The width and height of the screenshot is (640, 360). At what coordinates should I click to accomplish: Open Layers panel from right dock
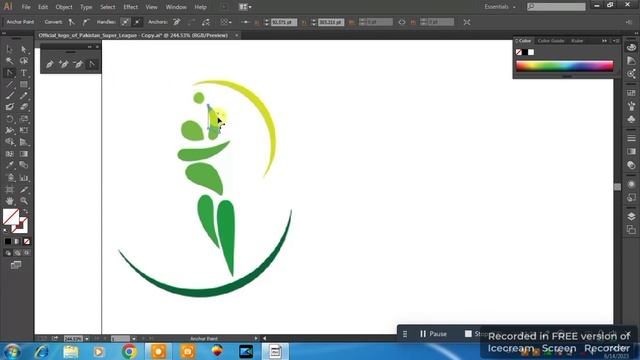(631, 216)
